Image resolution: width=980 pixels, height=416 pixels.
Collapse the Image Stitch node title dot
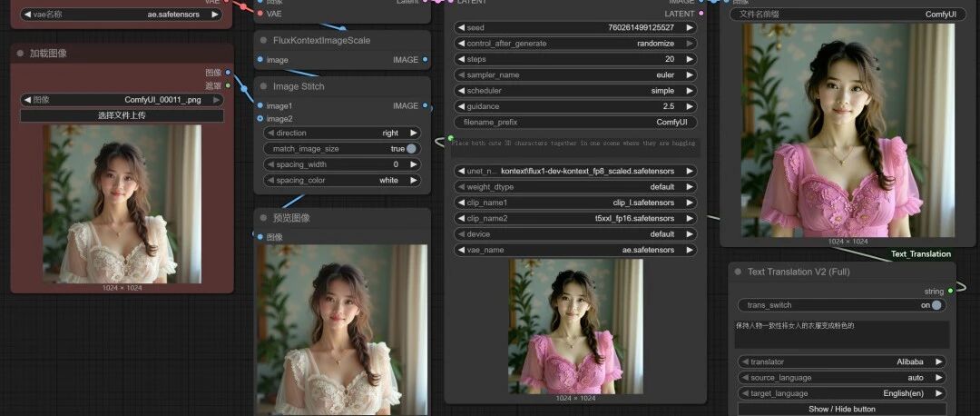point(263,86)
